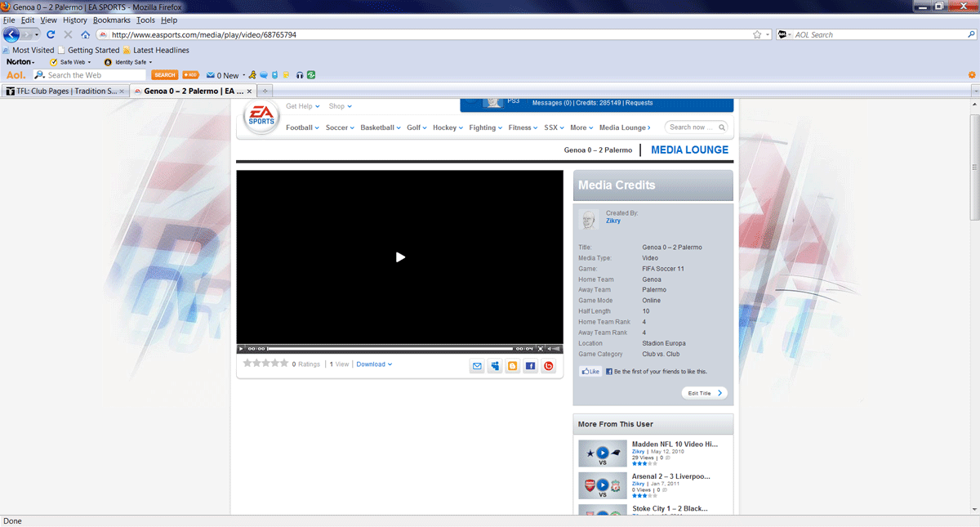This screenshot has height=527, width=980.
Task: Share video on Facebook icon
Action: point(530,366)
